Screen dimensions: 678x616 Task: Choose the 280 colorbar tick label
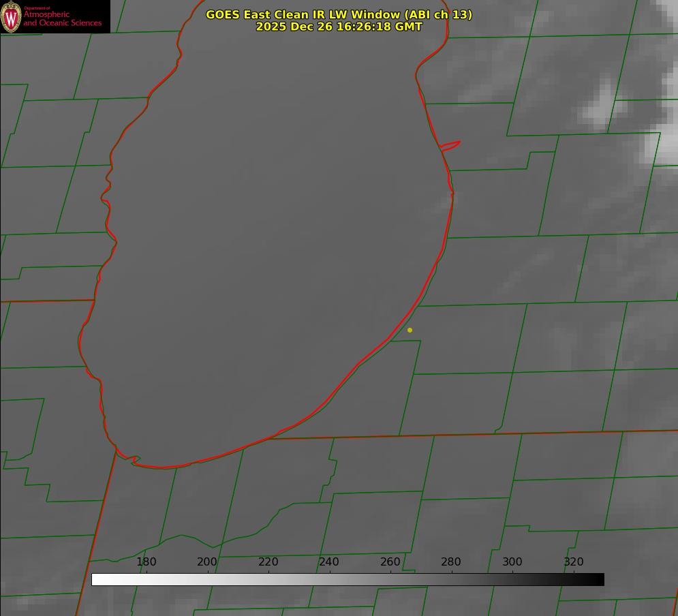(451, 561)
